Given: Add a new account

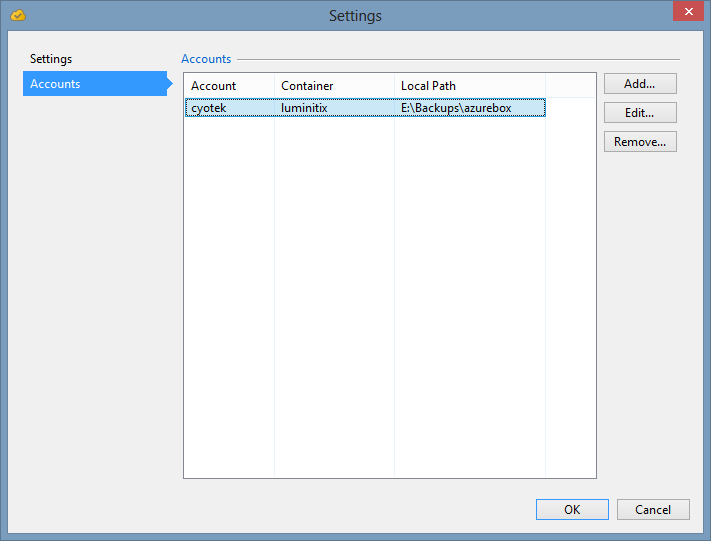Looking at the screenshot, I should (640, 84).
